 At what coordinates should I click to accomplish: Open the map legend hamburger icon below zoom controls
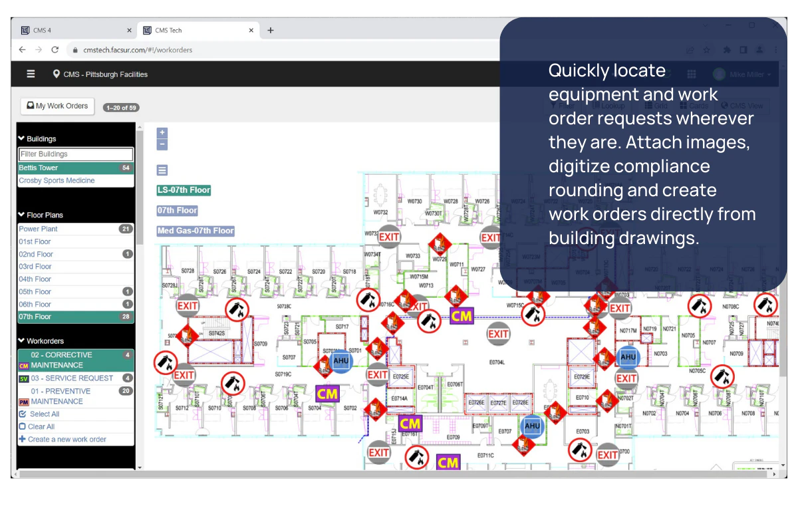[x=162, y=170]
